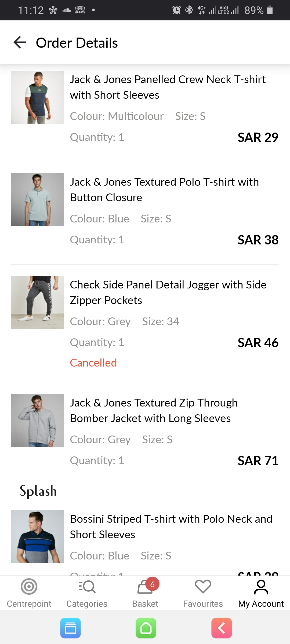Open the alarm icon in status bar
This screenshot has width=290, height=644.
[x=176, y=10]
